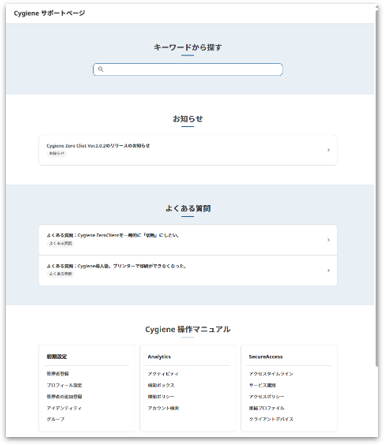Open the グループ manual page
Screen dimensions: 384x445
click(56, 419)
